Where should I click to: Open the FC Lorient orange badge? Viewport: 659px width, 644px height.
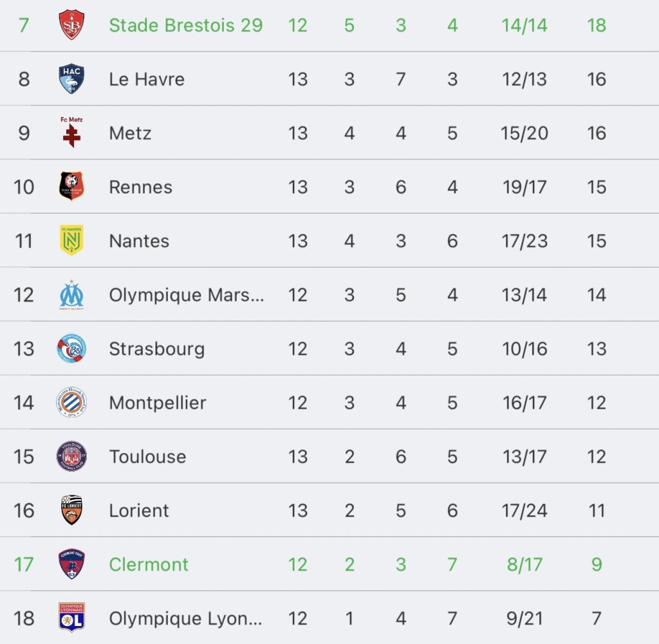pos(71,510)
